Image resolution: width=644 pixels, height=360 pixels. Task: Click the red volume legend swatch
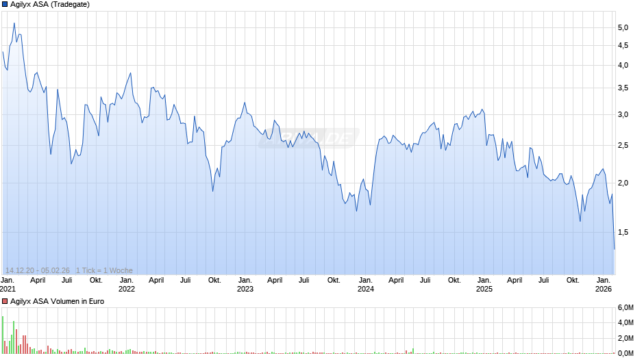[5, 301]
